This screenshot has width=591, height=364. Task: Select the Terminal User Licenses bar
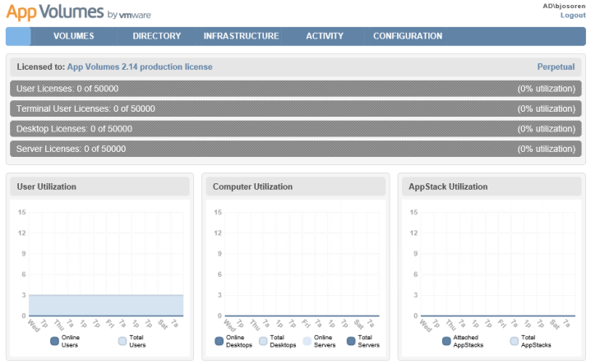coord(295,108)
